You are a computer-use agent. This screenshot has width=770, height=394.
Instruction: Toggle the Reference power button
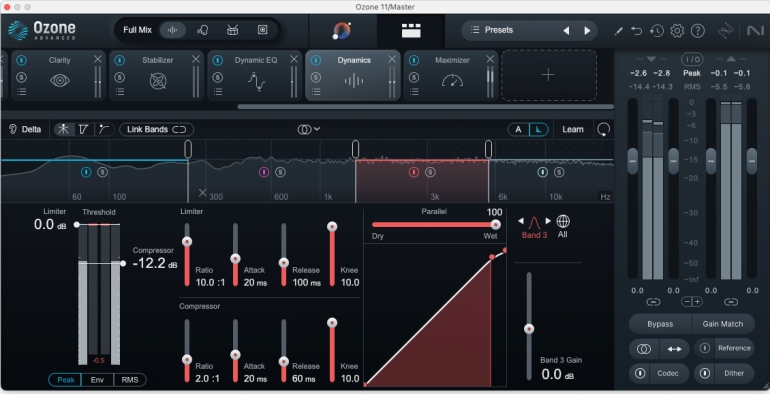(x=705, y=348)
